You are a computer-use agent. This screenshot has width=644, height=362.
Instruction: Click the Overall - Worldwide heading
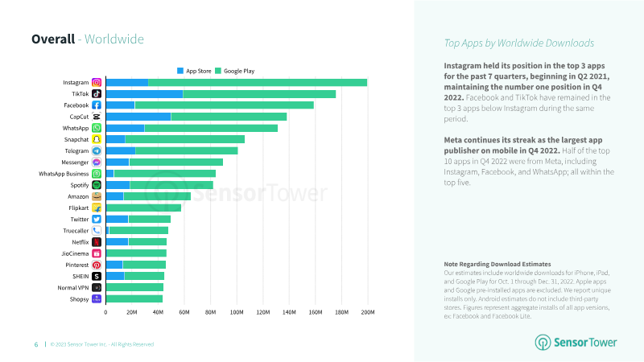tap(88, 39)
